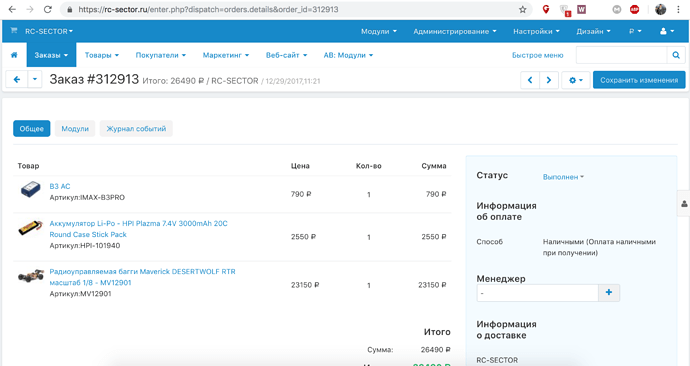Image resolution: width=690 pixels, height=366 pixels.
Task: Click in the Менеджер input field
Action: 537,293
